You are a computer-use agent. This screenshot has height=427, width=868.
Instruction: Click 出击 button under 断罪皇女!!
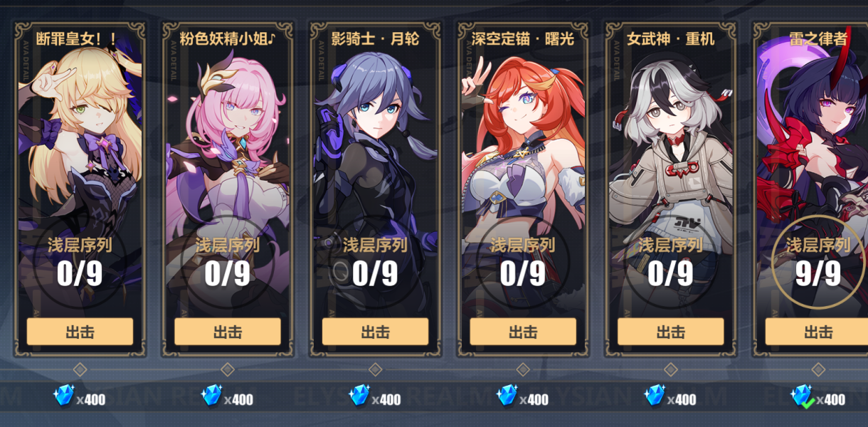tap(80, 332)
